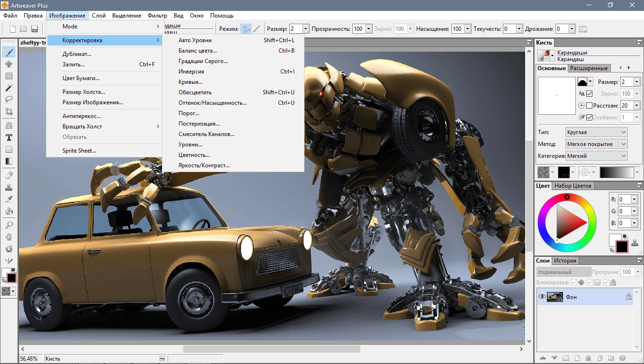This screenshot has height=364, width=644.
Task: Click the Фон layer thumbnail
Action: (x=555, y=297)
